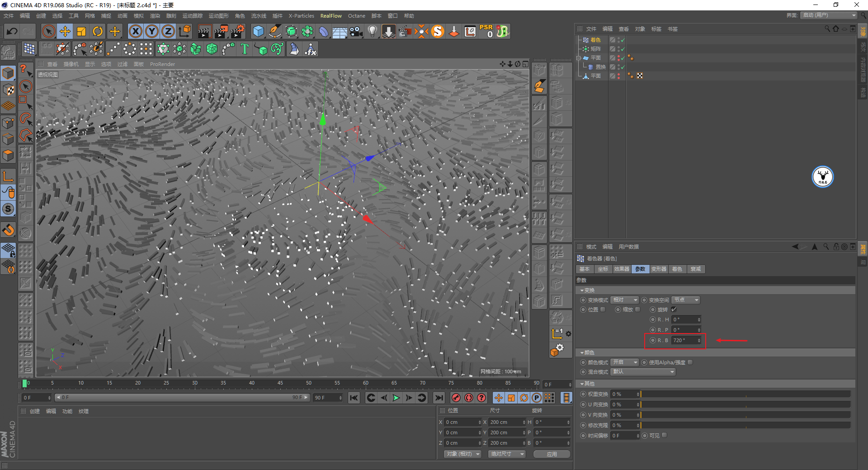The image size is (868, 470).
Task: Click the 修改克隆 slider bar
Action: [745, 425]
